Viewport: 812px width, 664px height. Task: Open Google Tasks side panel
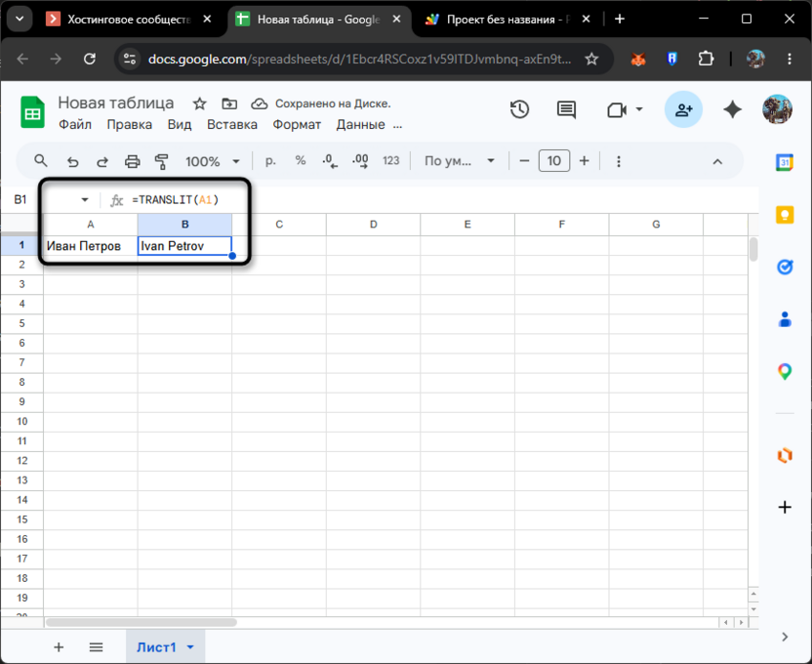tap(785, 267)
